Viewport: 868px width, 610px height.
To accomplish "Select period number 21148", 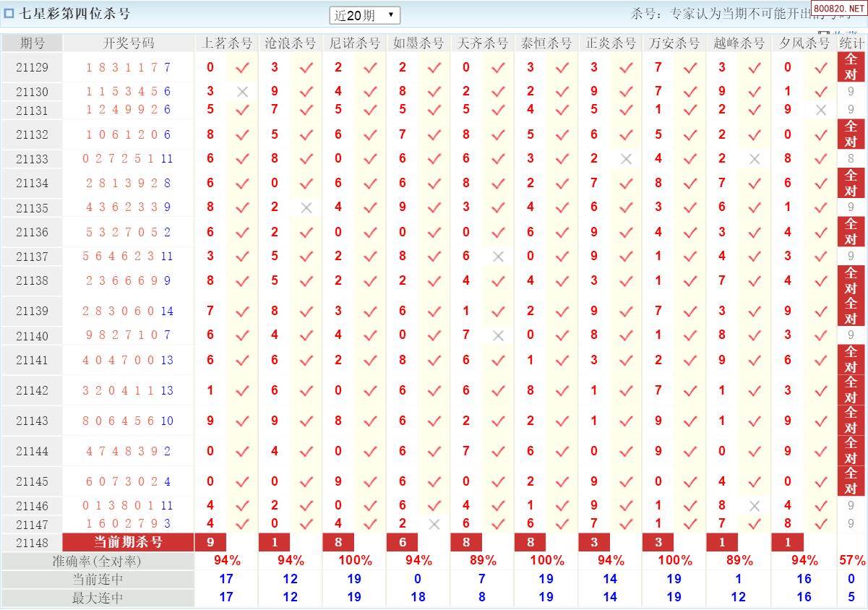I will point(32,542).
